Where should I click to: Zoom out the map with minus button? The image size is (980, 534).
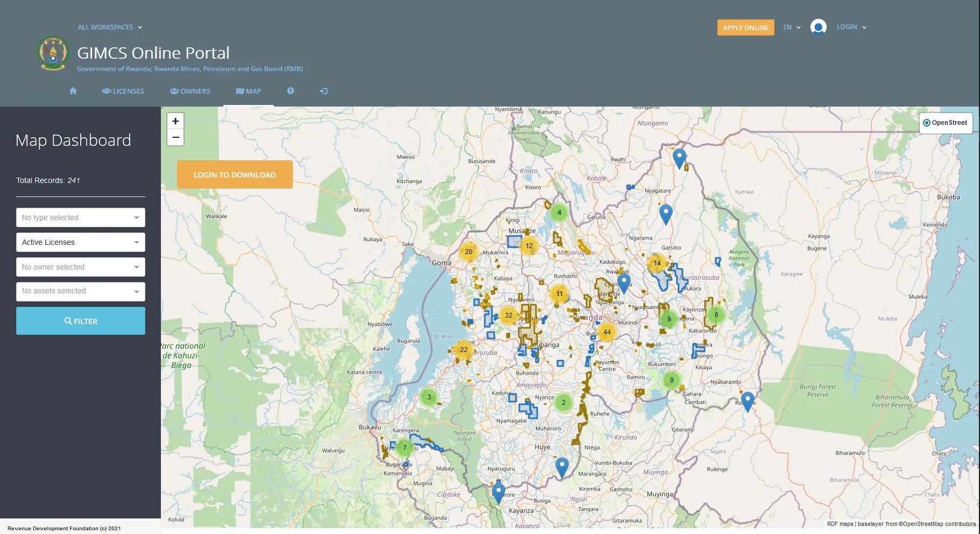(175, 137)
